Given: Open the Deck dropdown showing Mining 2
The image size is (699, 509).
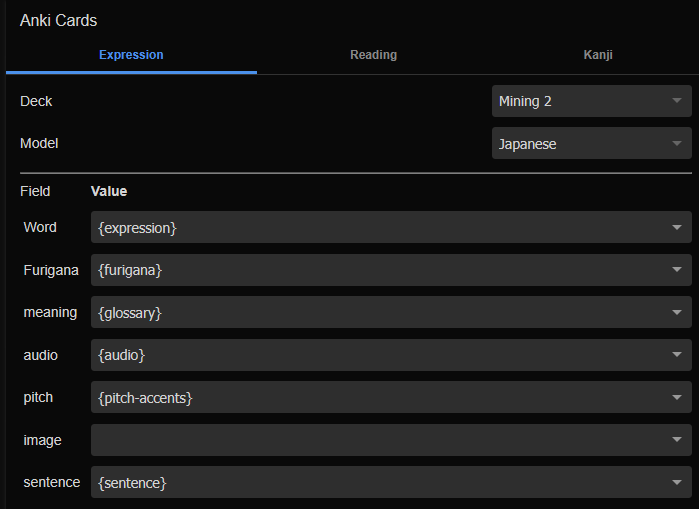Looking at the screenshot, I should click(592, 101).
